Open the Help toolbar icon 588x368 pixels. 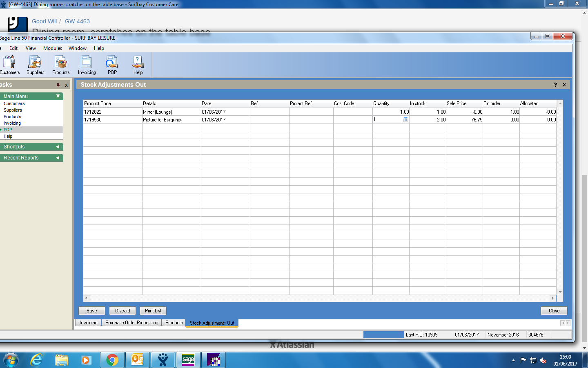(x=138, y=65)
